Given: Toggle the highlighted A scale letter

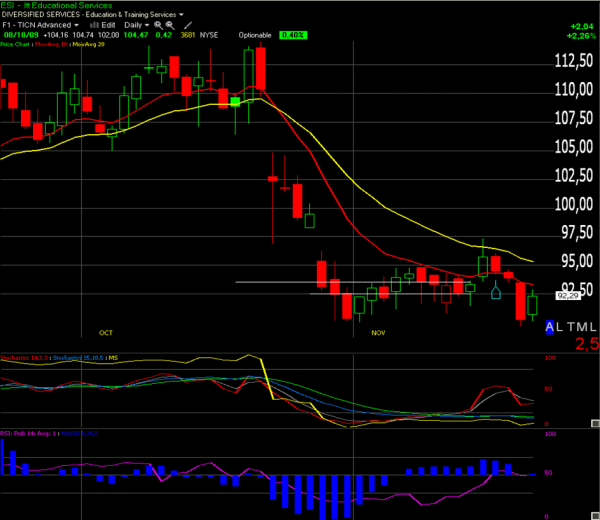Looking at the screenshot, I should 549,327.
